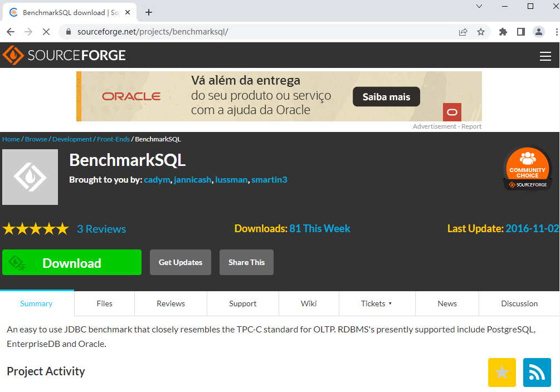Switch to the Files tab
560x392 pixels.
(104, 303)
